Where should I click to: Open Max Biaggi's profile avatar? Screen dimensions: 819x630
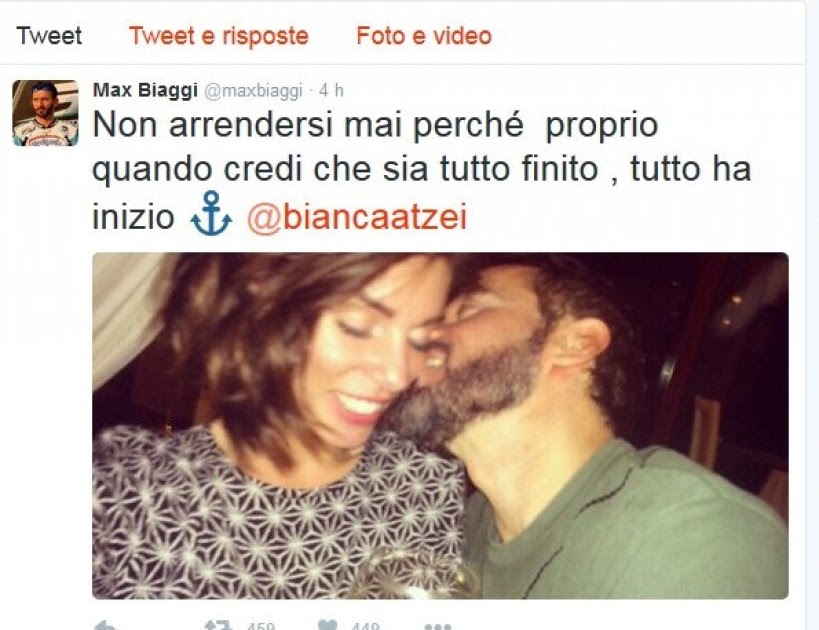click(45, 113)
